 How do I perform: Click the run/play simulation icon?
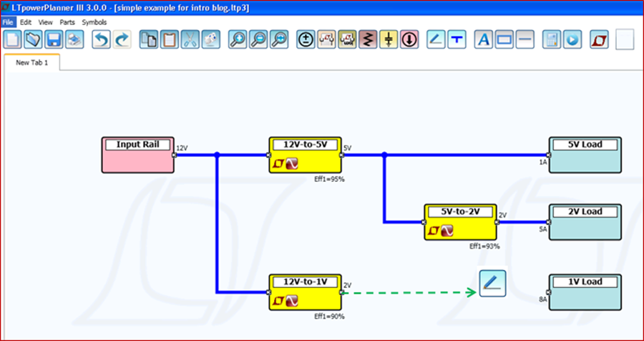(x=572, y=39)
